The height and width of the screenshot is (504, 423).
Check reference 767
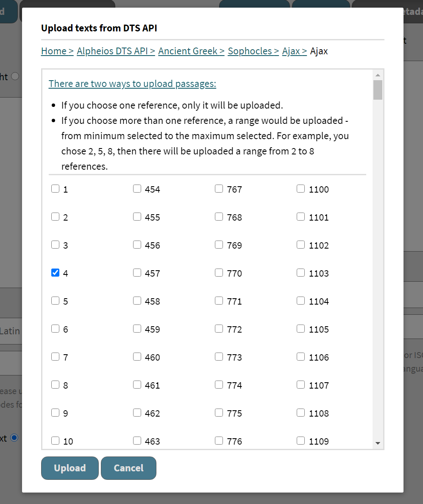(219, 189)
